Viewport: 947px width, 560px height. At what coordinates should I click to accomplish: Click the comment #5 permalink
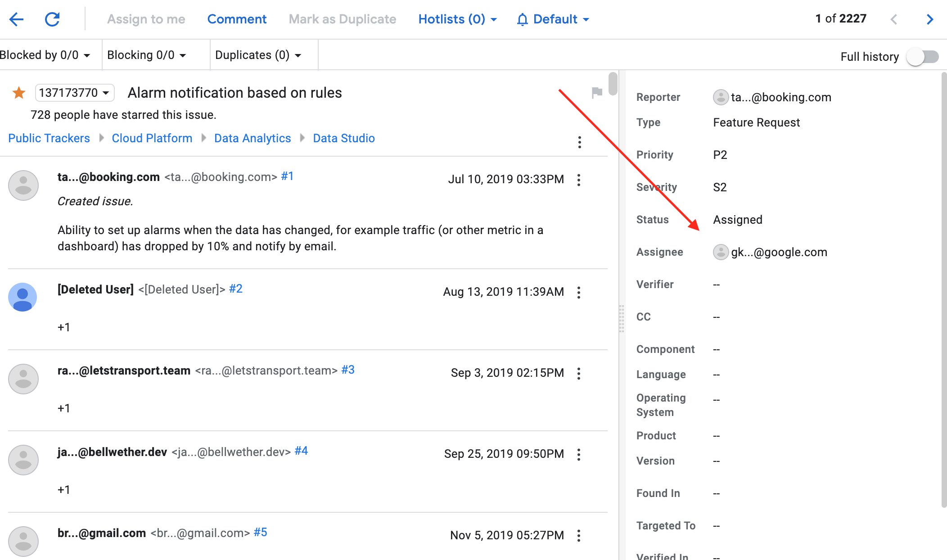(260, 533)
